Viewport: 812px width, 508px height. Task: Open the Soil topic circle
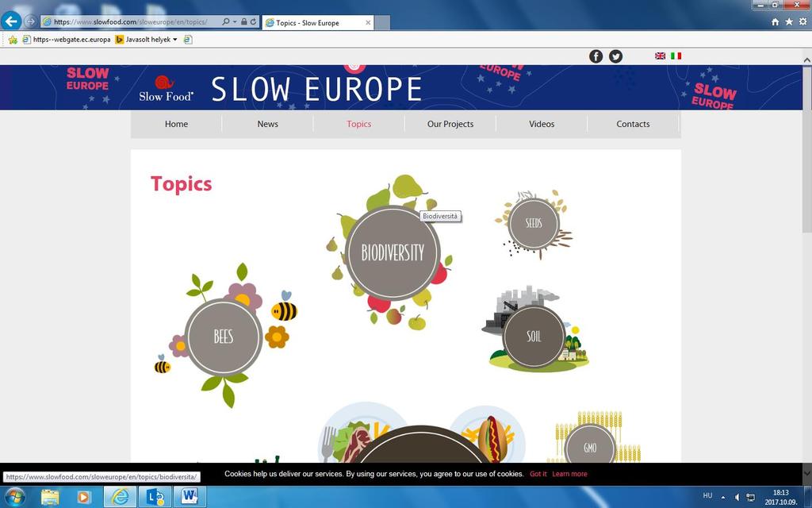pyautogui.click(x=534, y=337)
